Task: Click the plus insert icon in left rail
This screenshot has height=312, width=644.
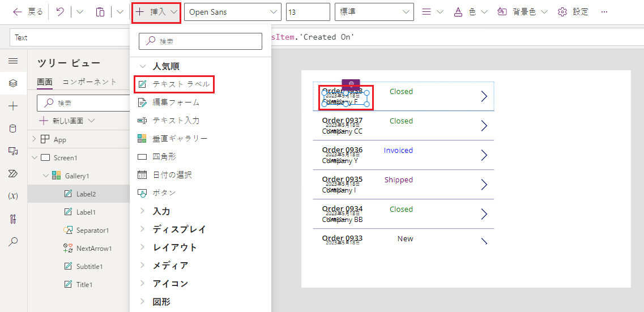Action: (13, 106)
